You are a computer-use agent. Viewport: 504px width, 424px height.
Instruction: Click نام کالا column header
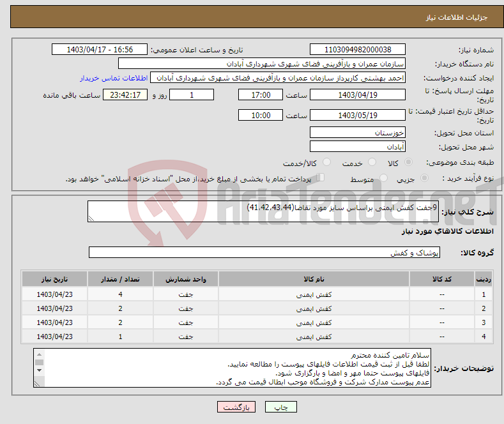pyautogui.click(x=314, y=279)
